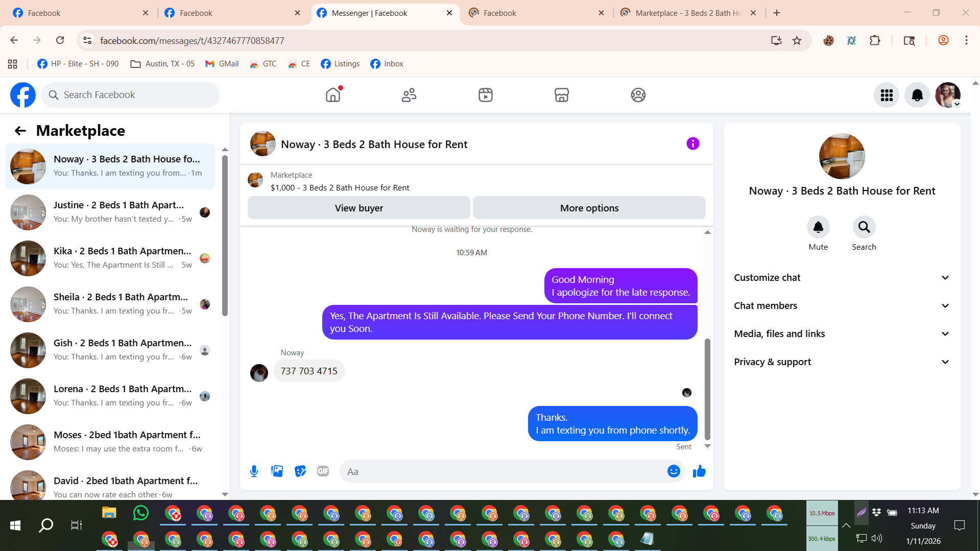This screenshot has height=551, width=980.
Task: Open Moses 2bed 1bath conversation
Action: (x=110, y=442)
